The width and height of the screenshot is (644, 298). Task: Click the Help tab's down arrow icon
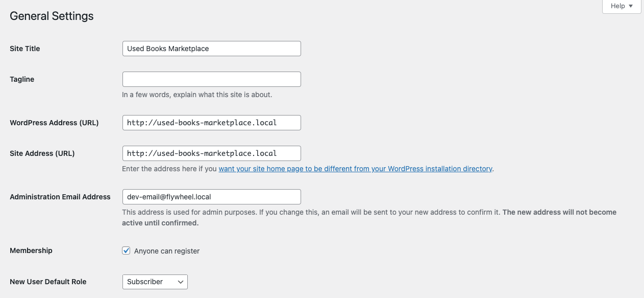point(631,6)
